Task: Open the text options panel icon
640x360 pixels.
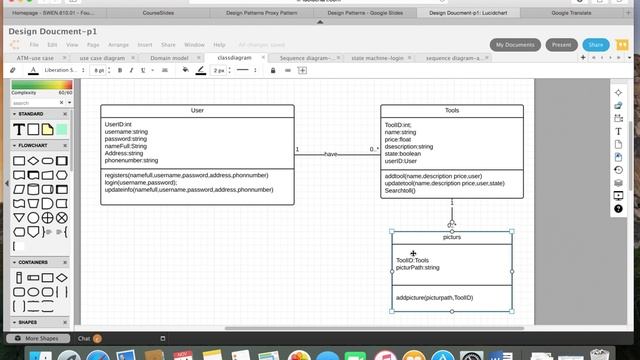Action: [x=618, y=131]
